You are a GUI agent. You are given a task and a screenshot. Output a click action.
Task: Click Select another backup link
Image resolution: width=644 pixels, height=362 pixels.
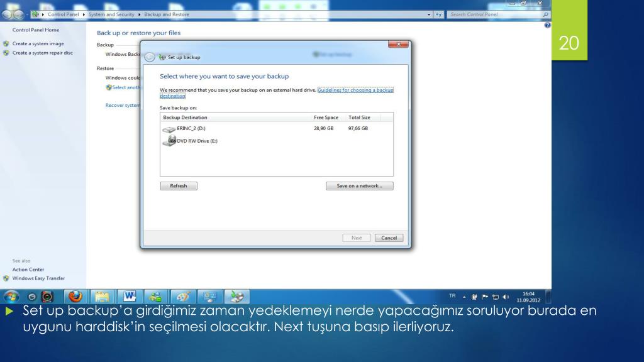pos(126,87)
